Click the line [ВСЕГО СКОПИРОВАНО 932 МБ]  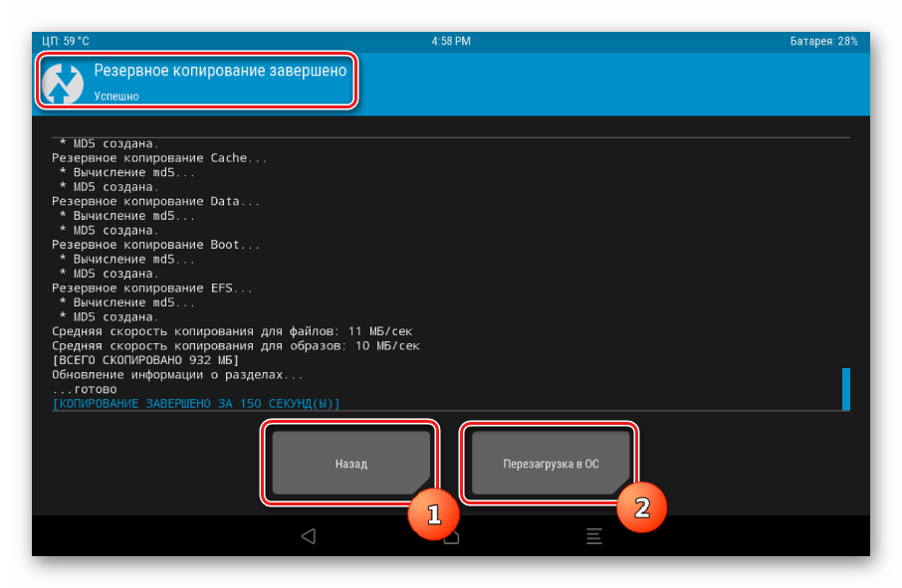(145, 360)
